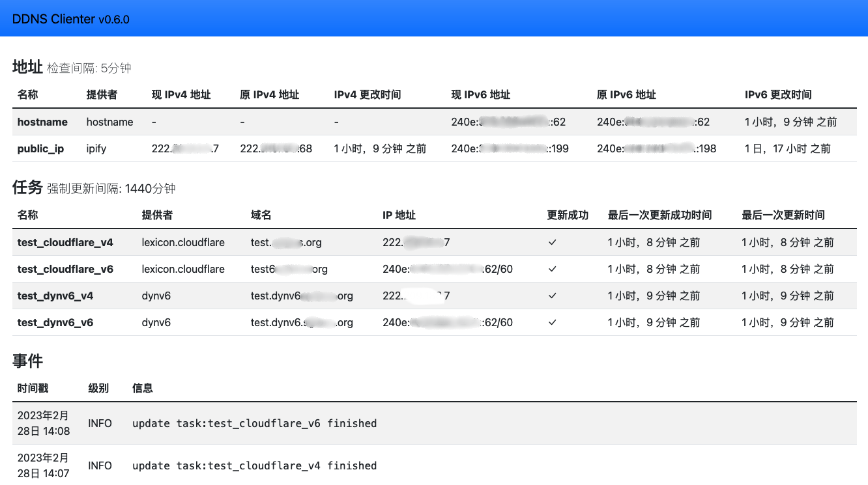The width and height of the screenshot is (868, 485).
Task: Click current IPv6 address ending ::199
Action: click(510, 148)
